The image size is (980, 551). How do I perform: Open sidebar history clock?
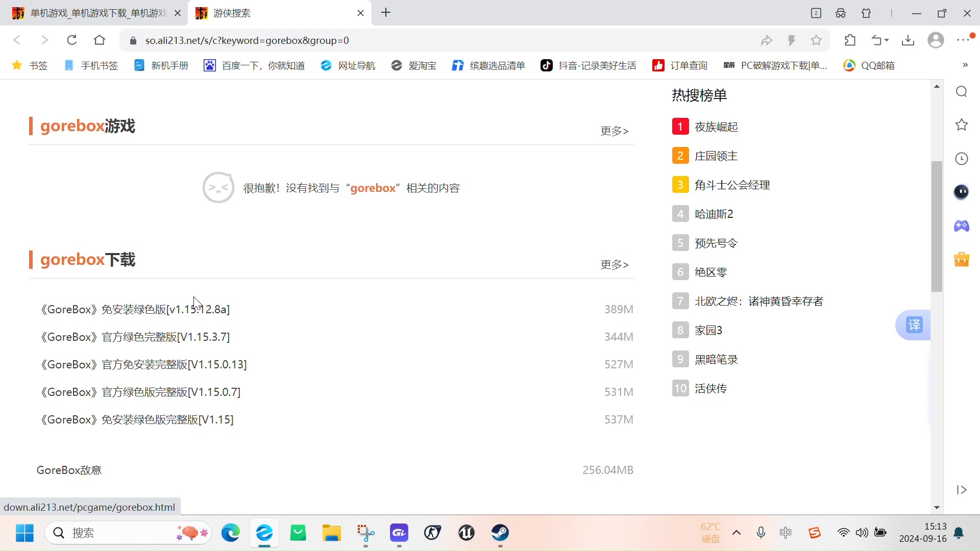click(962, 159)
